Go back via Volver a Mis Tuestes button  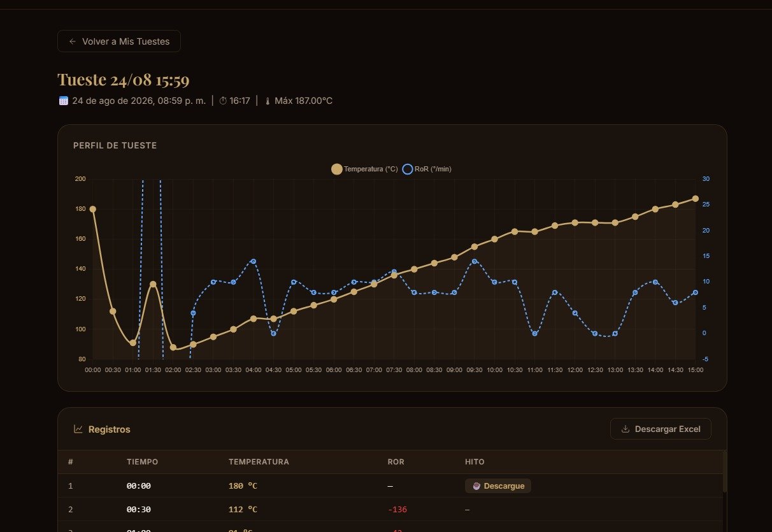point(119,41)
